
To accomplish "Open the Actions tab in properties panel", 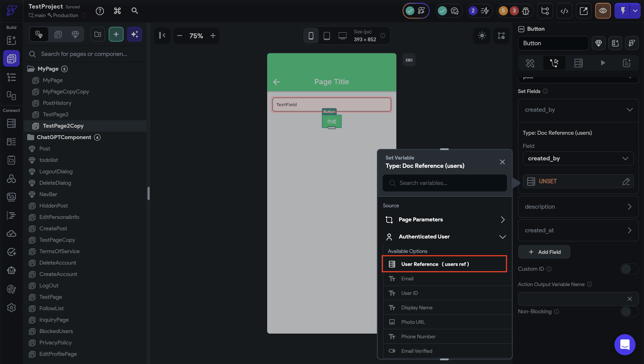I will (x=554, y=63).
